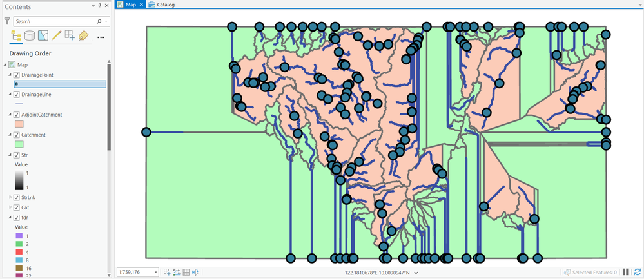The height and width of the screenshot is (279, 644).
Task: Expand the StrLnk layer
Action: point(10,197)
